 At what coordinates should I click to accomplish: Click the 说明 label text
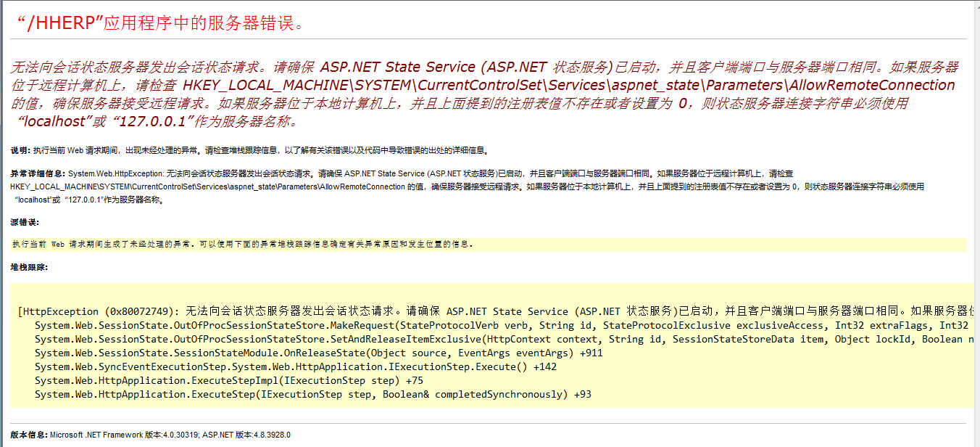20,151
